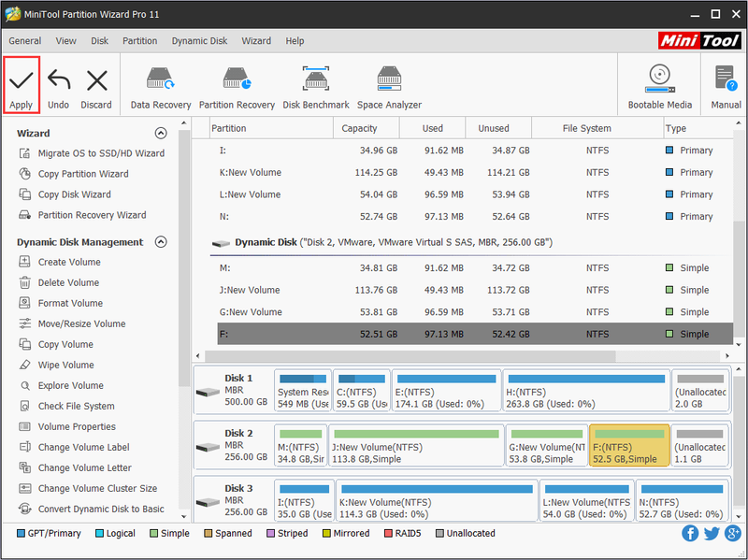Screen dimensions: 748x560
Task: Launch Partition Recovery from toolbar
Action: coord(237,79)
